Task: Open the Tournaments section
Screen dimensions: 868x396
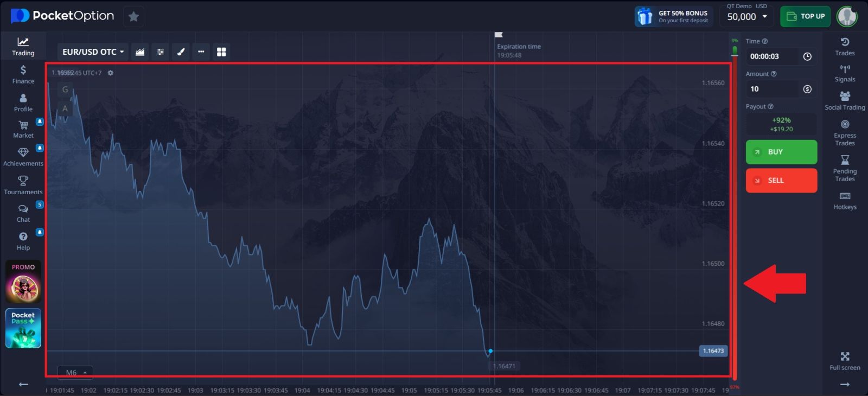Action: [23, 185]
